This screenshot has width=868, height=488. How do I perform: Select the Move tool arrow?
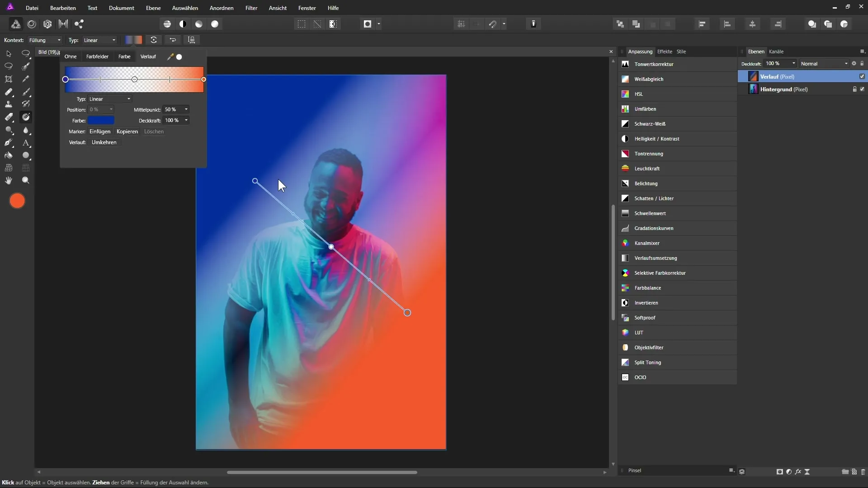[9, 54]
